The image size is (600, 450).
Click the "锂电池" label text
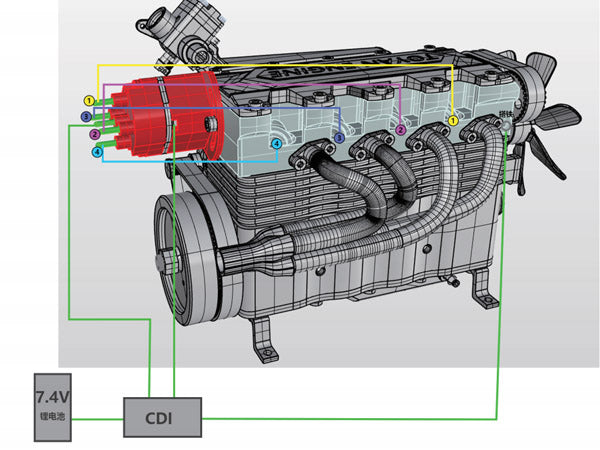click(x=52, y=416)
